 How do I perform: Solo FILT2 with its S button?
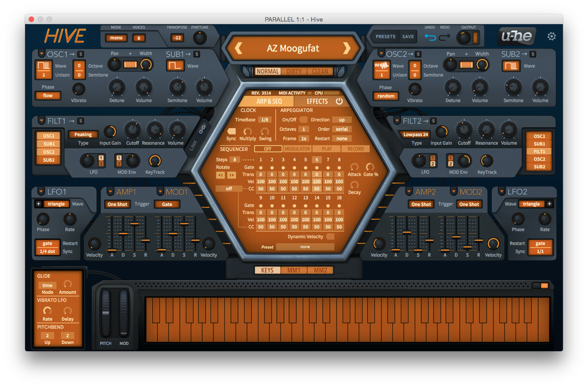[x=433, y=120]
